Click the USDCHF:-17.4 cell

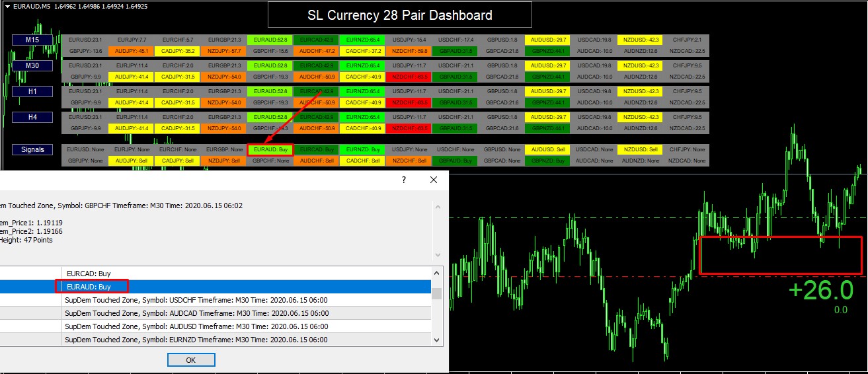(x=455, y=40)
